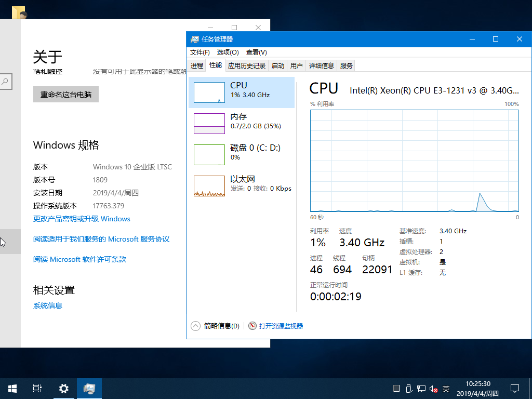Viewport: 532px width, 399px height.
Task: Open the taskbar clock showing 10:25:30
Action: (x=478, y=389)
